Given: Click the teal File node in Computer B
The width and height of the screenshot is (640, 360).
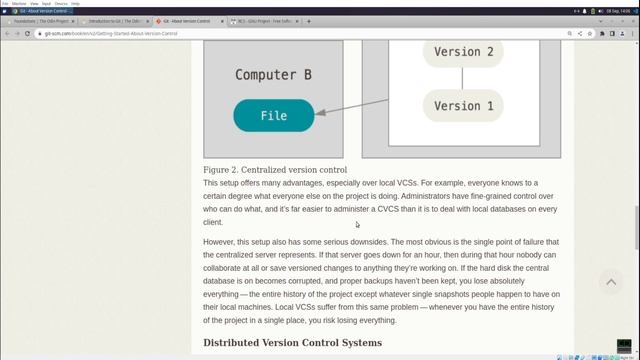Looking at the screenshot, I should pyautogui.click(x=274, y=116).
